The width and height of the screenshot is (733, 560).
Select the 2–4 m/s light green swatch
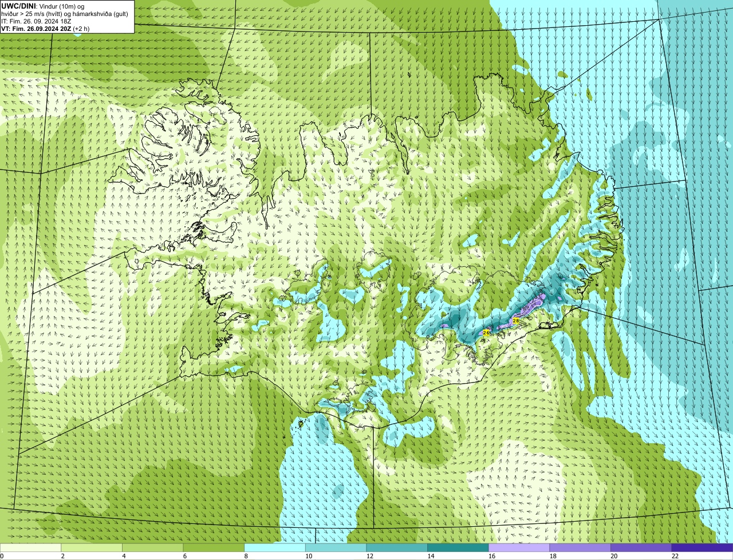[x=92, y=547]
